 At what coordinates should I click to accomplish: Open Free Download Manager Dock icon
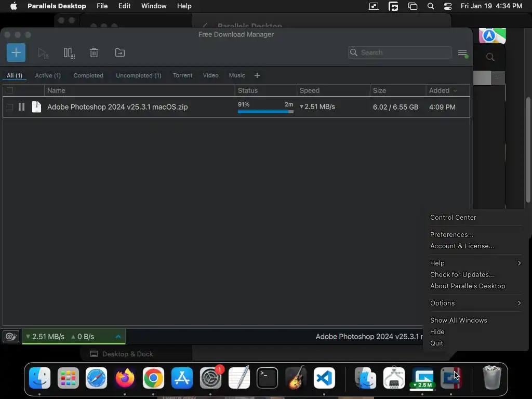[422, 378]
